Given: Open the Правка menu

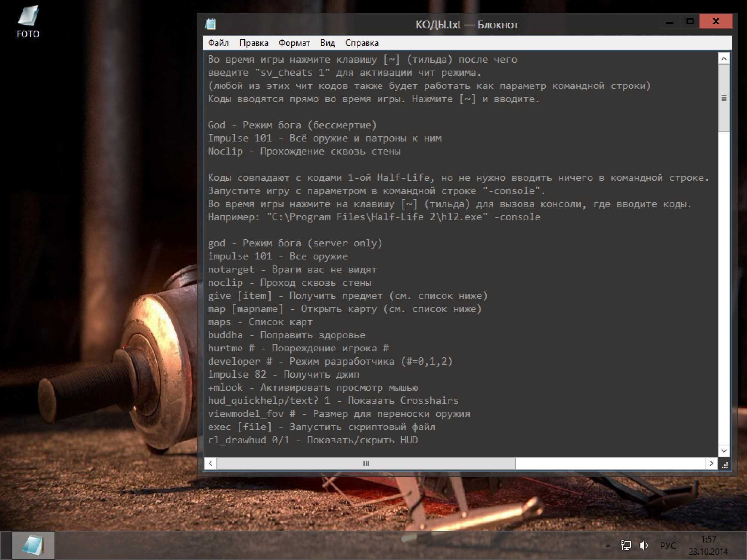Looking at the screenshot, I should pos(254,43).
